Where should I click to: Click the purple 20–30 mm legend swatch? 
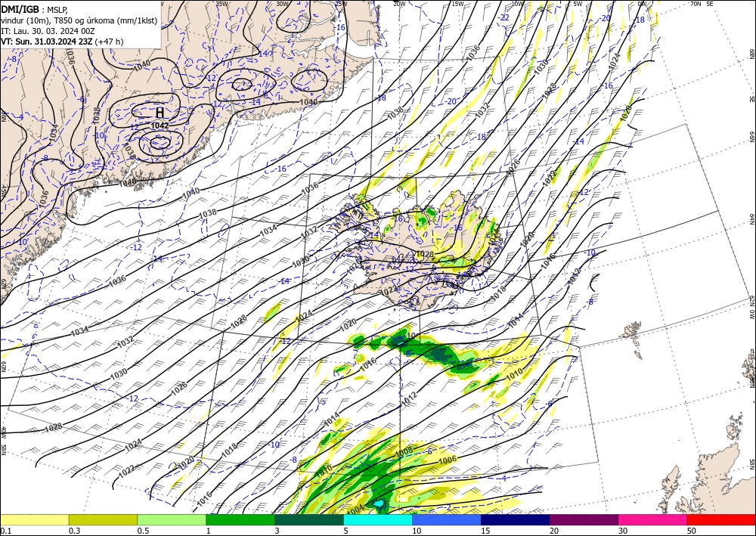[584, 519]
